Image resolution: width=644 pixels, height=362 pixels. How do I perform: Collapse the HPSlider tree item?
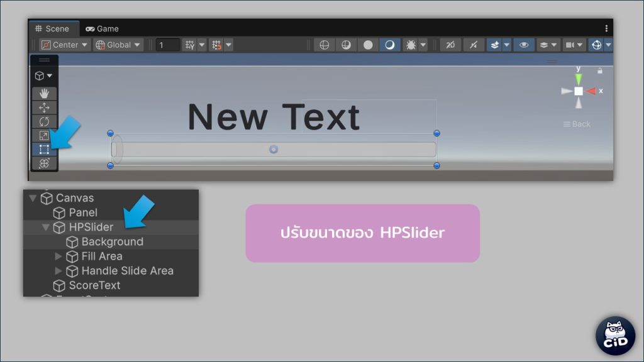[x=46, y=228]
